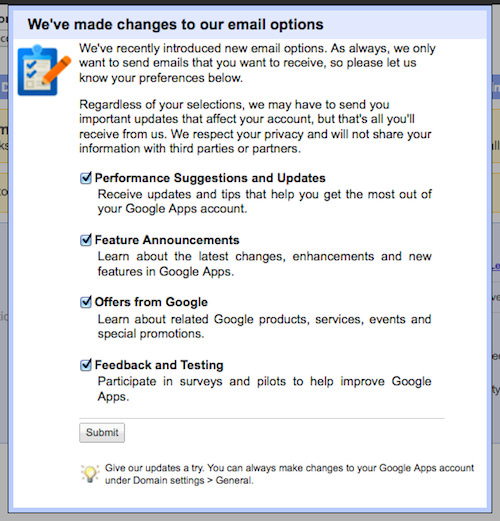Click the 'surveys and pilots' description text
500x521 pixels.
pyautogui.click(x=265, y=389)
